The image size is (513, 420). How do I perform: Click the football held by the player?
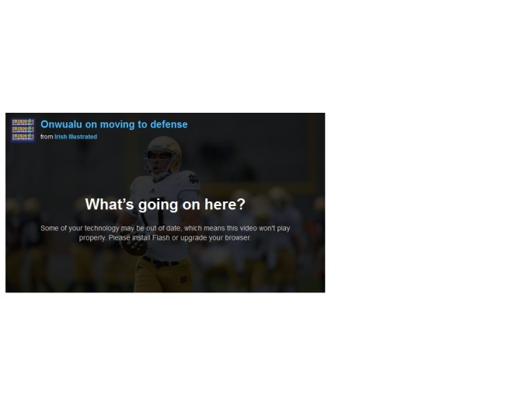(134, 248)
